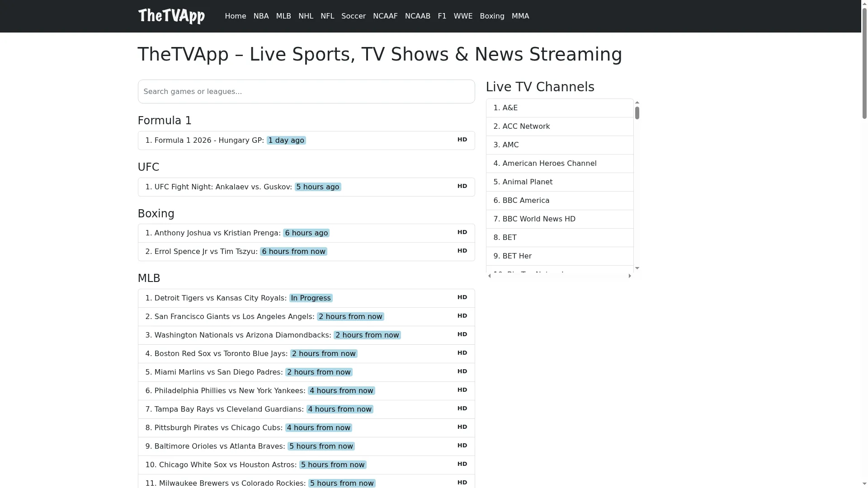Click the "1 day ago" badge
Screen dimensions: 868x488
(286, 141)
